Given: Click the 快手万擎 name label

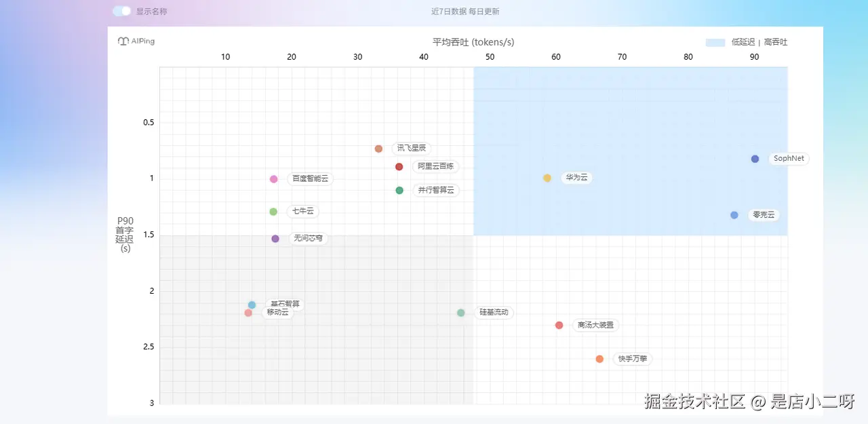Looking at the screenshot, I should point(633,359).
